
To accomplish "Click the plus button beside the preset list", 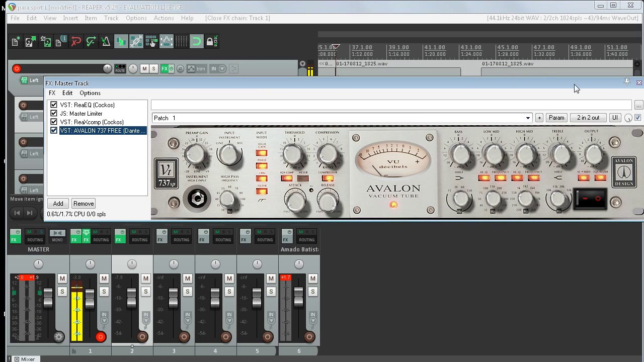I will [539, 118].
